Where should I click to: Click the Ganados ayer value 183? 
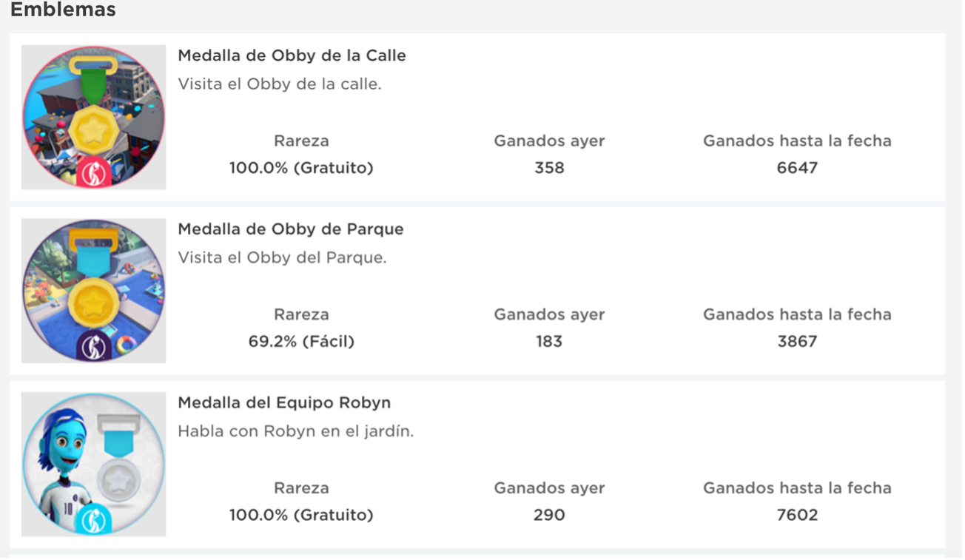point(549,342)
